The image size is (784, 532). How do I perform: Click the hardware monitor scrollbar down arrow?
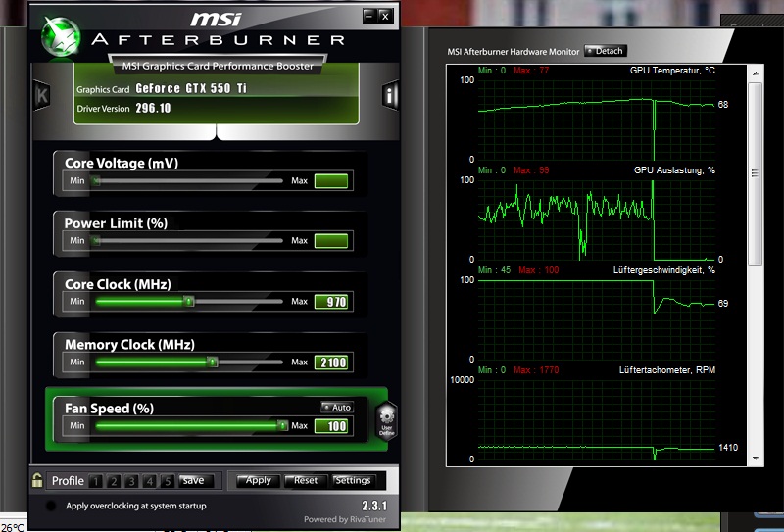coord(756,458)
